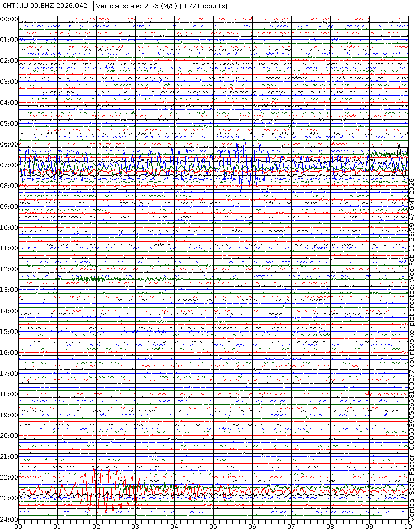Select the 07:00 hour label
This screenshot has height=532, width=416.
tap(9, 165)
